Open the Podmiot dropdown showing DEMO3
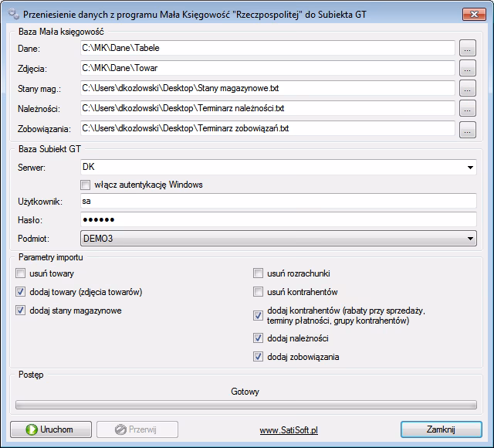 [470, 239]
